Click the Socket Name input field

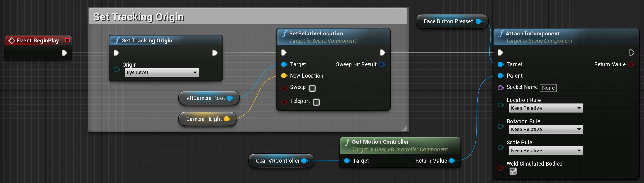tap(548, 88)
